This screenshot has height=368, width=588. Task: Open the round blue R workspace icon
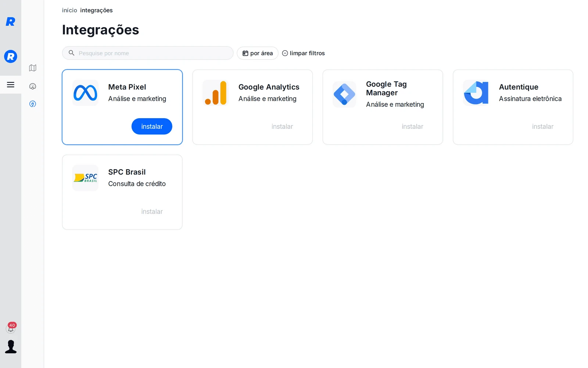[11, 56]
